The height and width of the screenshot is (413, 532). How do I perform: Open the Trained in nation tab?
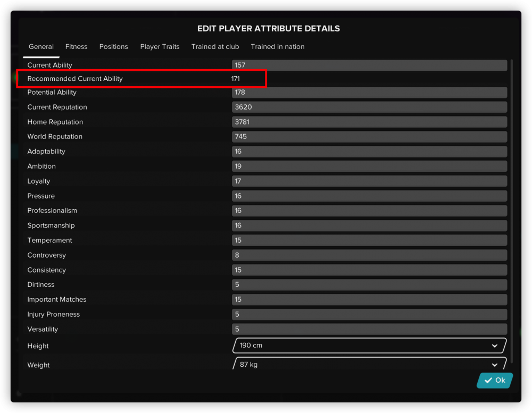[x=278, y=47]
